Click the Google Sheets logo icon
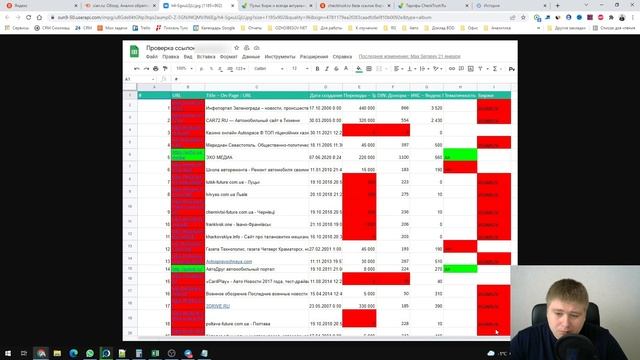This screenshot has height=360, width=640. coord(134,51)
